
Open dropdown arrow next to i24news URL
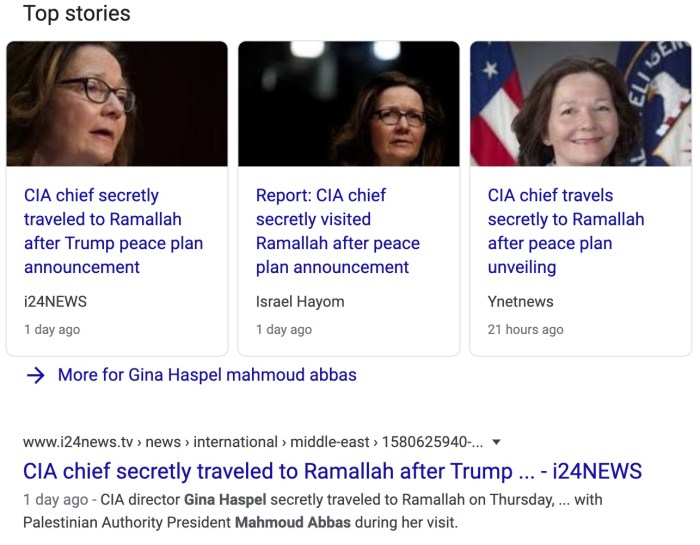click(x=497, y=442)
